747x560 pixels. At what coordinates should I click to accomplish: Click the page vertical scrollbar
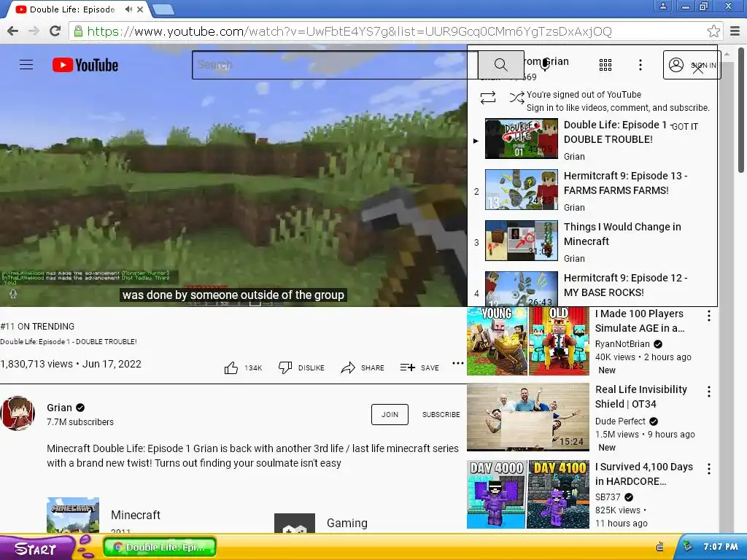[741, 109]
